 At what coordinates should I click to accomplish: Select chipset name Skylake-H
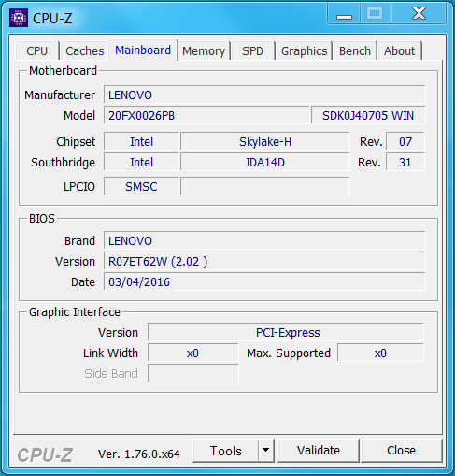[265, 142]
